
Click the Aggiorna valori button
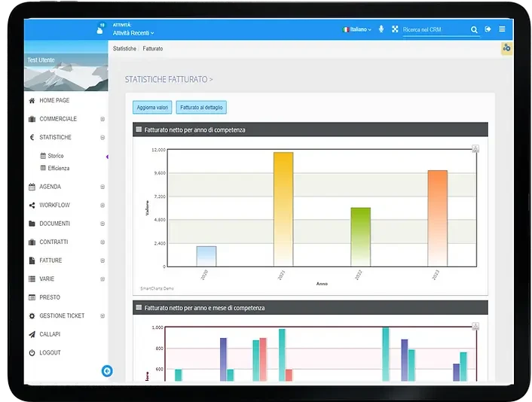pos(152,108)
